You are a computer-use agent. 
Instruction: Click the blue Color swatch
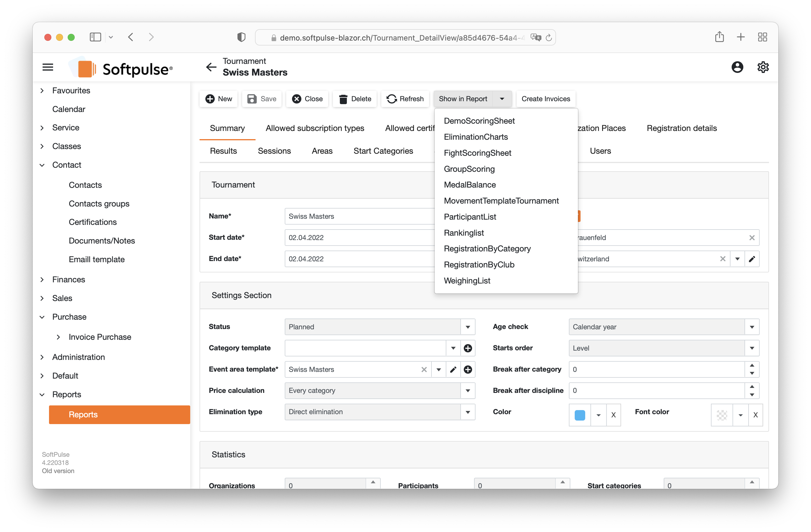580,415
